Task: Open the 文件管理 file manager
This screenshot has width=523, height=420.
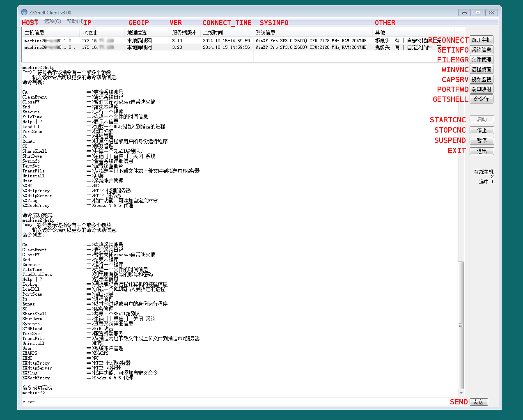Action: click(481, 60)
